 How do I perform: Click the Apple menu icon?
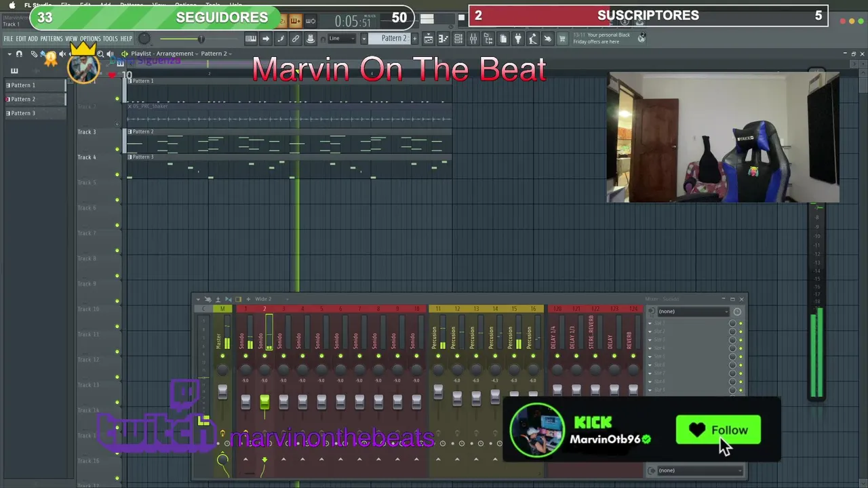click(x=12, y=5)
